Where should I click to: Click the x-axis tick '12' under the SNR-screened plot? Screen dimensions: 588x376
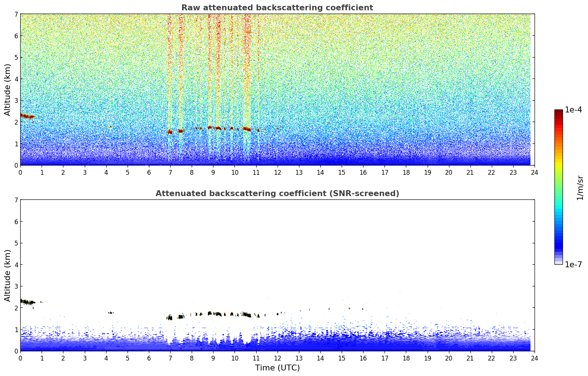(x=277, y=358)
